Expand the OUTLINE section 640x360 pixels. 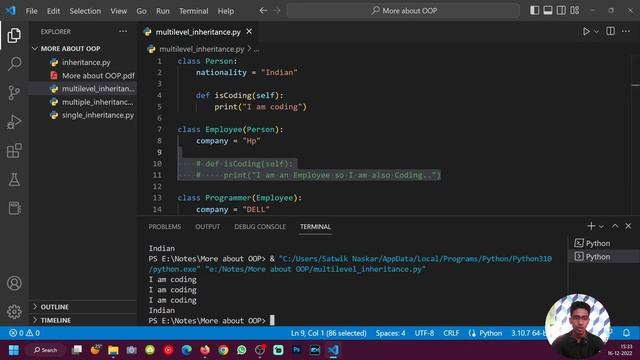83,307
